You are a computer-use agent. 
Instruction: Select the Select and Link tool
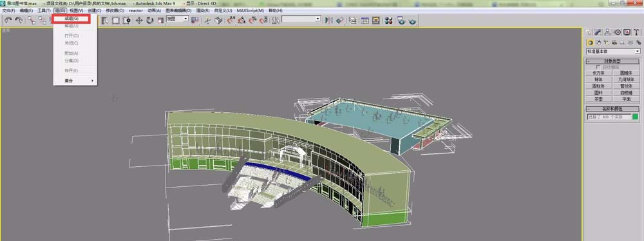[x=32, y=20]
